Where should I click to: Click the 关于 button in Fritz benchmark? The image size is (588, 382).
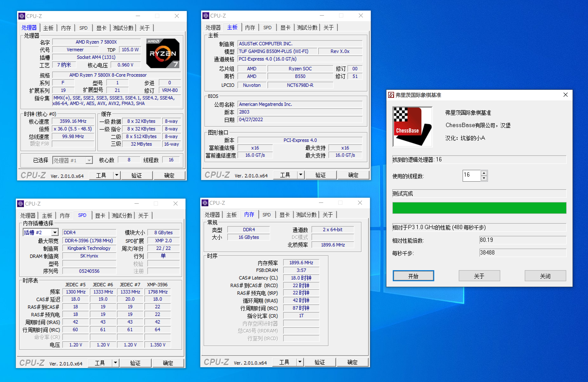pyautogui.click(x=479, y=276)
